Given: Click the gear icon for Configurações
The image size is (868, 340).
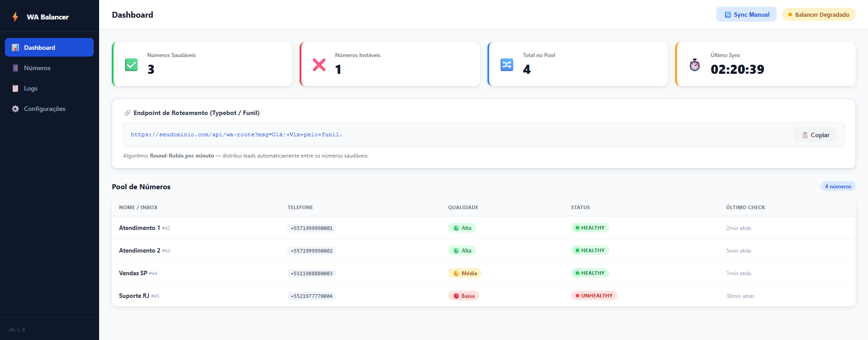Looking at the screenshot, I should pyautogui.click(x=15, y=109).
